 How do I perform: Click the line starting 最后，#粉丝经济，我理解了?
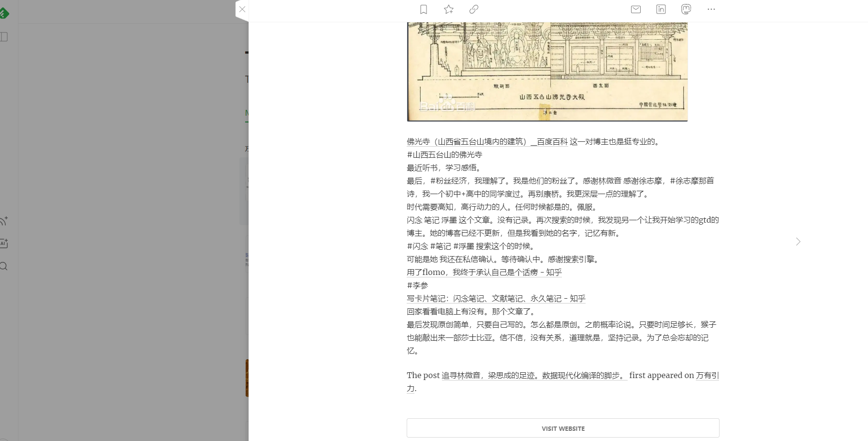[x=560, y=187]
